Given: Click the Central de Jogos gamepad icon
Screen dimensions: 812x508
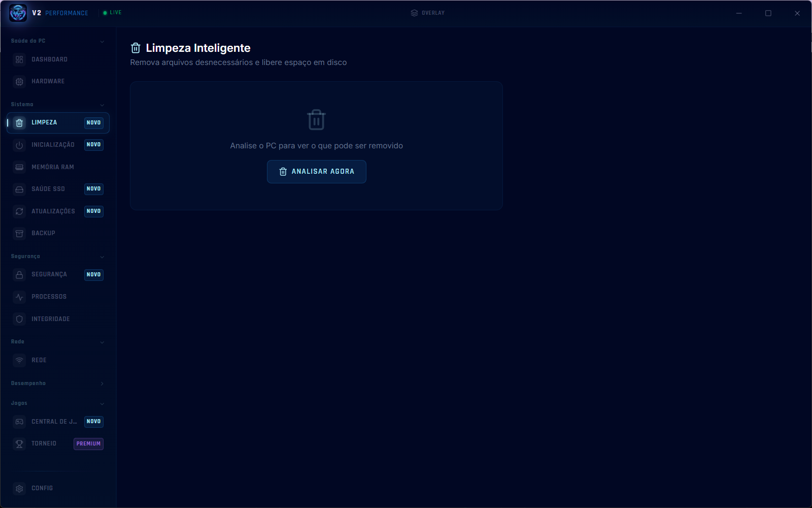Looking at the screenshot, I should tap(19, 422).
